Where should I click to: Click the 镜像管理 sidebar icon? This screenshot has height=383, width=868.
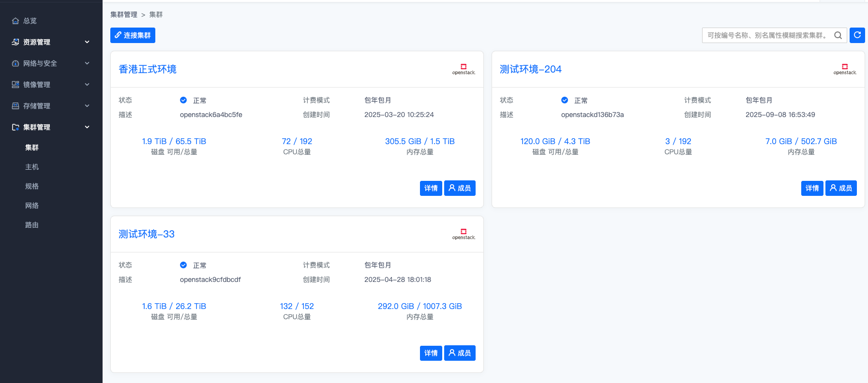15,85
